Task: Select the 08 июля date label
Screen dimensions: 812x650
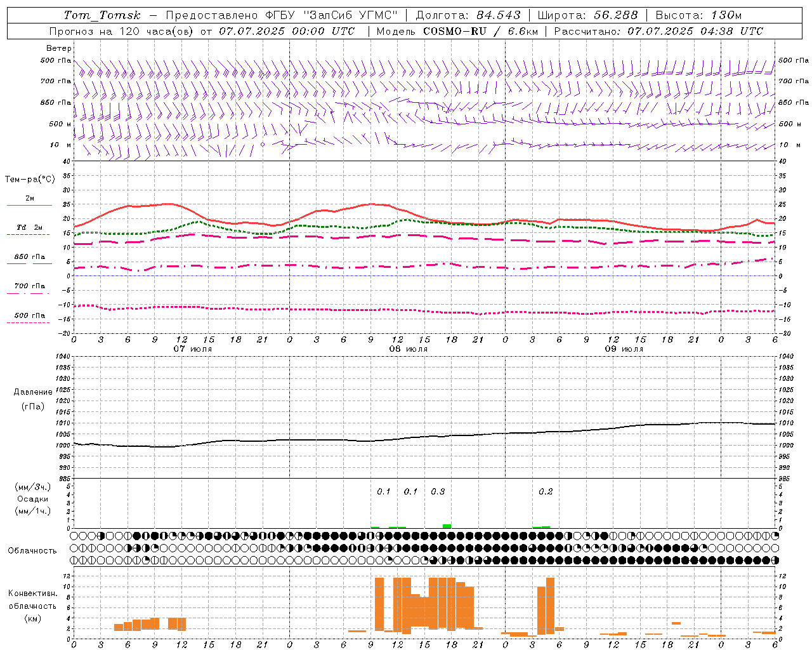Action: click(409, 349)
